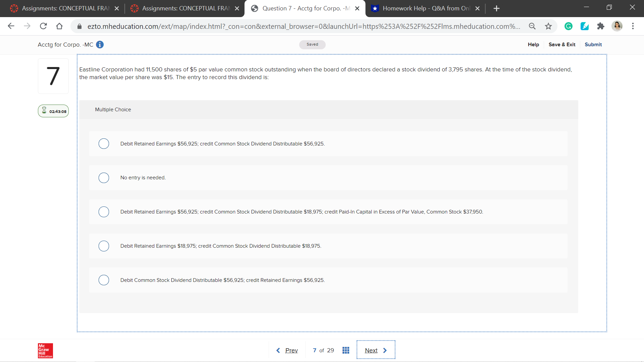Click the info icon next to Acctg for Corpo

tap(100, 45)
